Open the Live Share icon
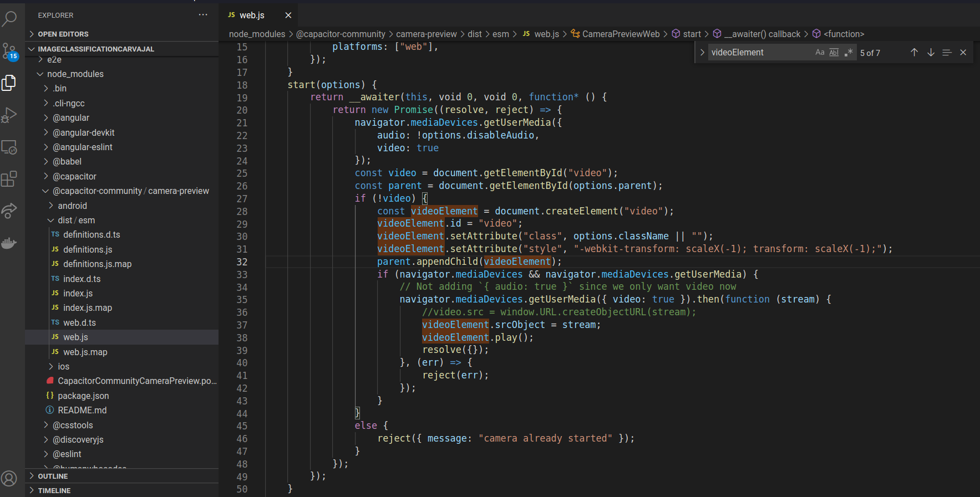 pos(9,211)
